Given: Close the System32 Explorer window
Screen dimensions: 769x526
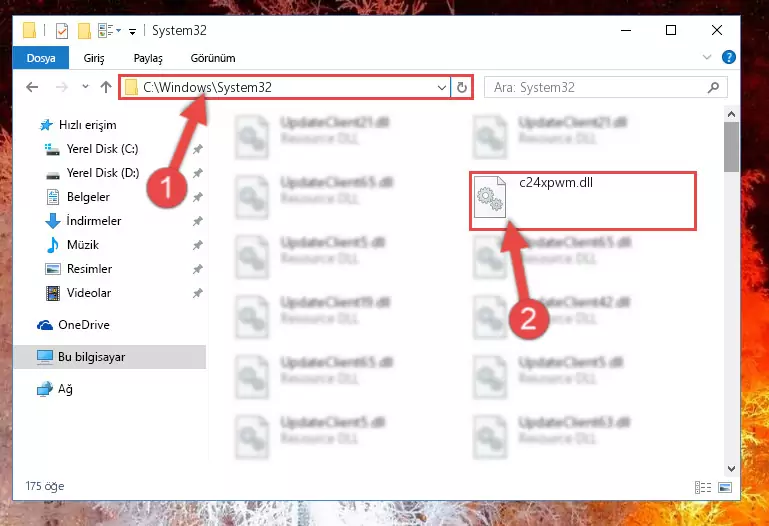Looking at the screenshot, I should pos(717,30).
